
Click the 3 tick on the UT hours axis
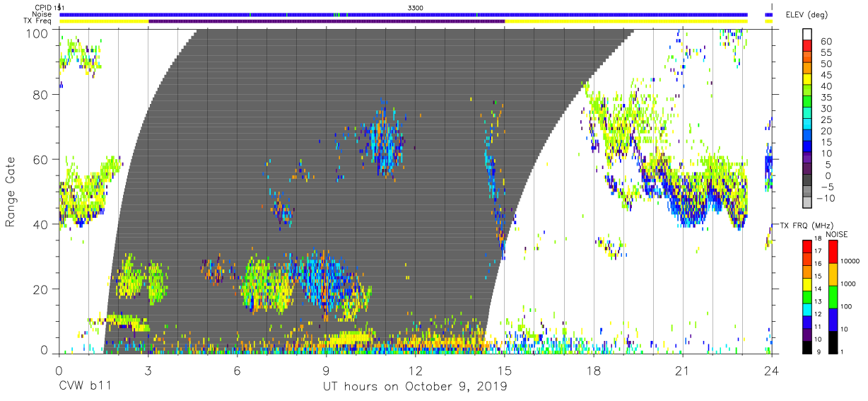click(148, 371)
